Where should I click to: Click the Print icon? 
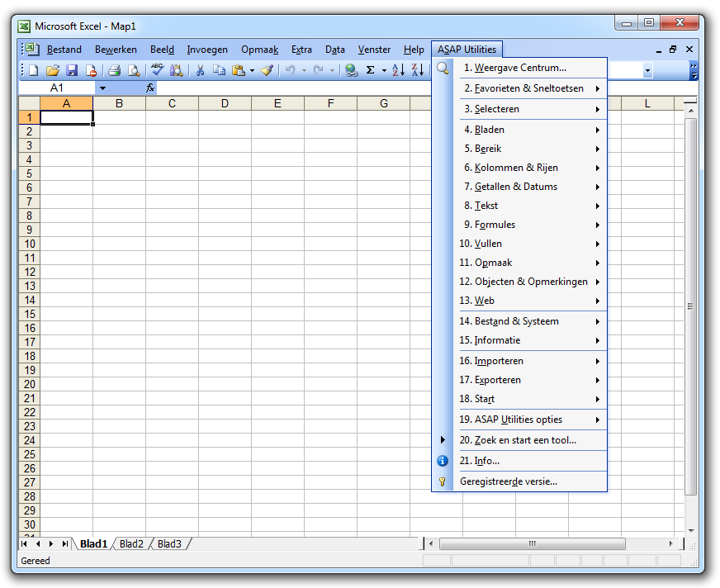(x=114, y=70)
